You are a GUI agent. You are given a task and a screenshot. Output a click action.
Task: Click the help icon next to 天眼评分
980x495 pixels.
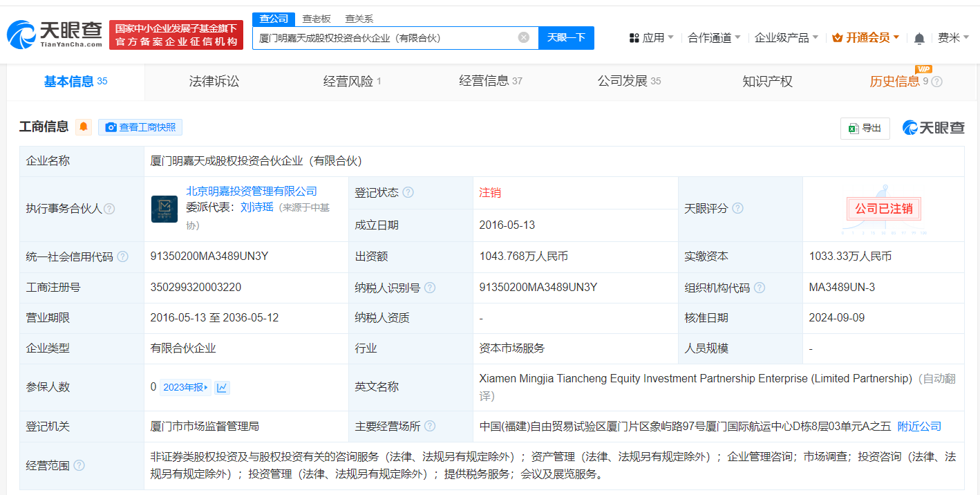click(x=738, y=208)
